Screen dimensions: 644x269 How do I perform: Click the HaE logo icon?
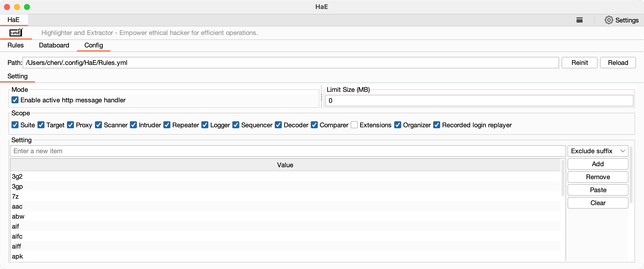pyautogui.click(x=16, y=32)
